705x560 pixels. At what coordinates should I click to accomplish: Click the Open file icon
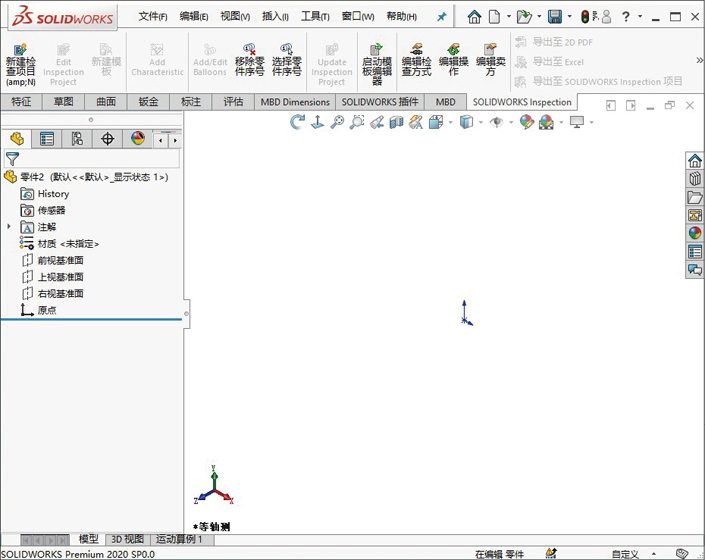[524, 17]
